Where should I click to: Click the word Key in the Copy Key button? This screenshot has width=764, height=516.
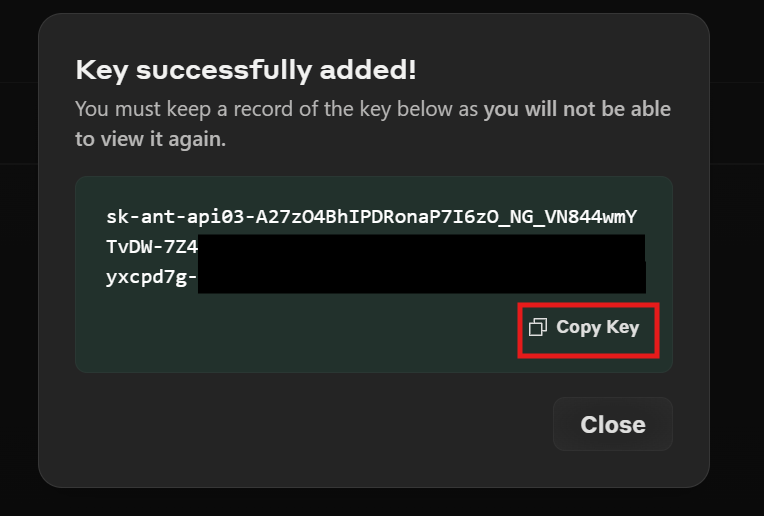tap(623, 327)
